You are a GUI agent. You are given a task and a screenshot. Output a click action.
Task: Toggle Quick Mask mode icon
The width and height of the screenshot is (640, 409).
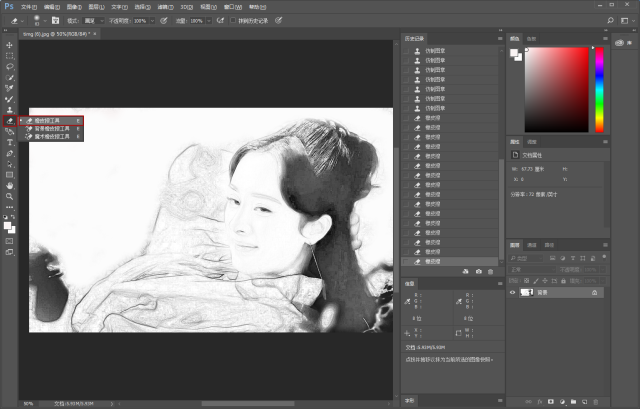9,241
